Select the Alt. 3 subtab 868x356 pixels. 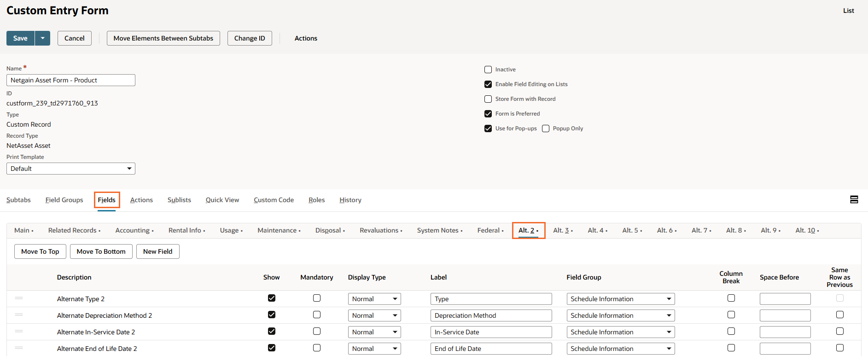[561, 230]
